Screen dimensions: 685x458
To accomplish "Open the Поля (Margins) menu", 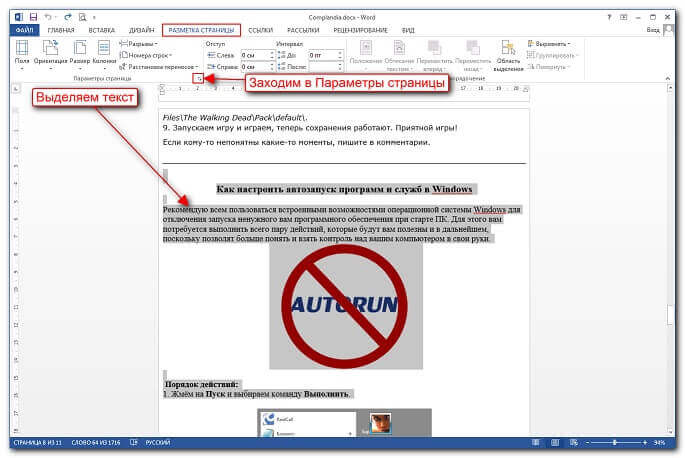I will pos(22,54).
